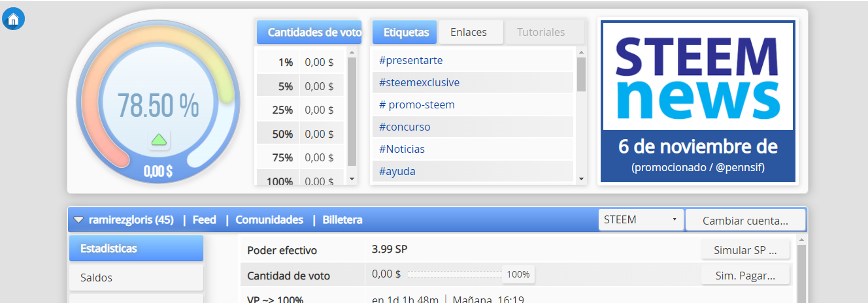868x303 pixels.
Task: Switch to the Enlaces tab
Action: tap(468, 32)
